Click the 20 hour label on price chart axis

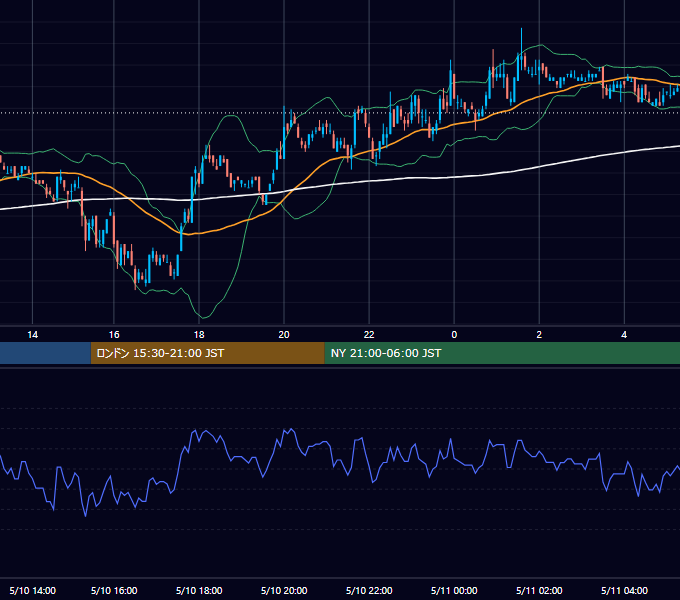pos(284,335)
